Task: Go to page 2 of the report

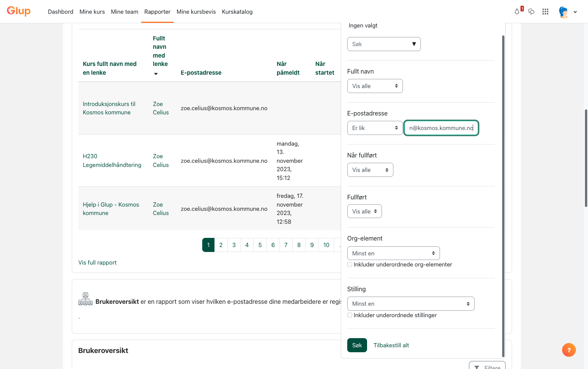Action: point(221,245)
